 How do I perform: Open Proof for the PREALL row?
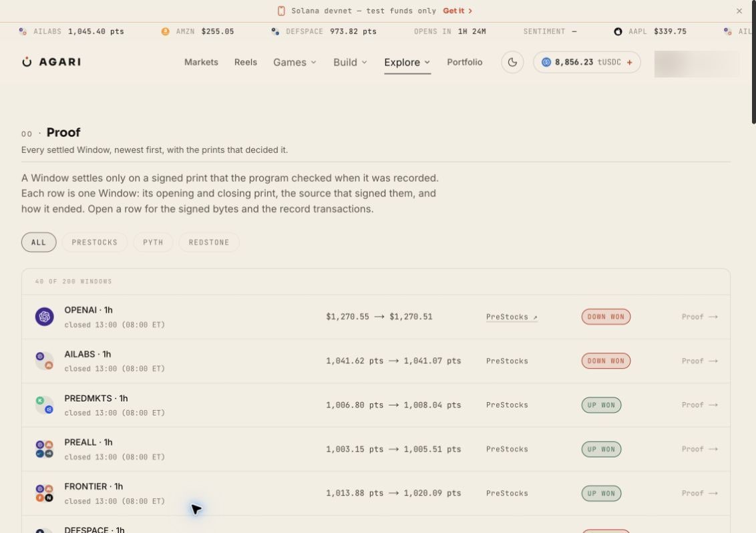pyautogui.click(x=700, y=449)
